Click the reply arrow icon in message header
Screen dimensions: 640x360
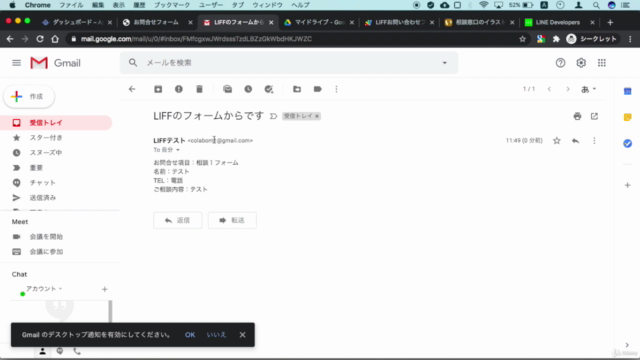[x=576, y=141]
